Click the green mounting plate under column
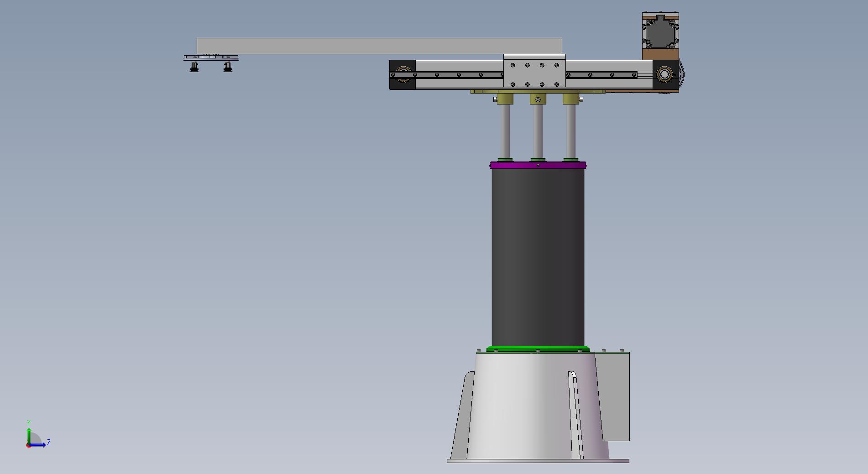This screenshot has width=868, height=474. tap(538, 349)
